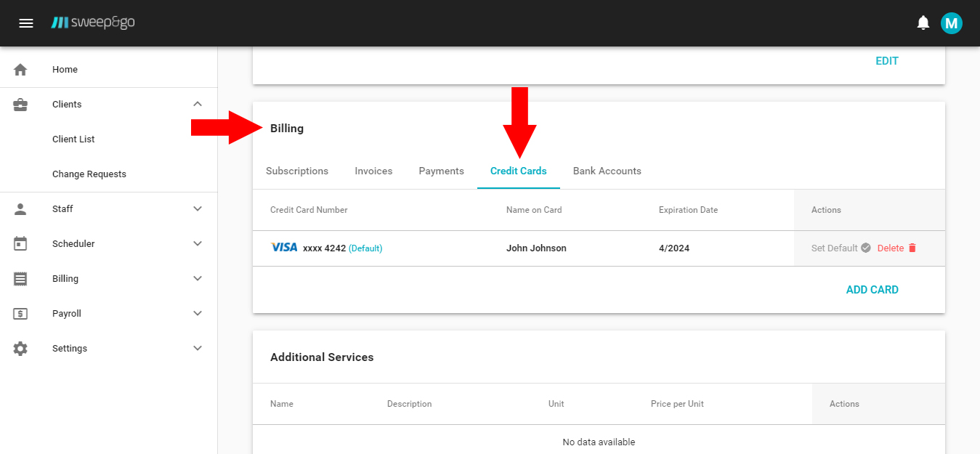
Task: Open the M user avatar menu
Action: (x=952, y=23)
